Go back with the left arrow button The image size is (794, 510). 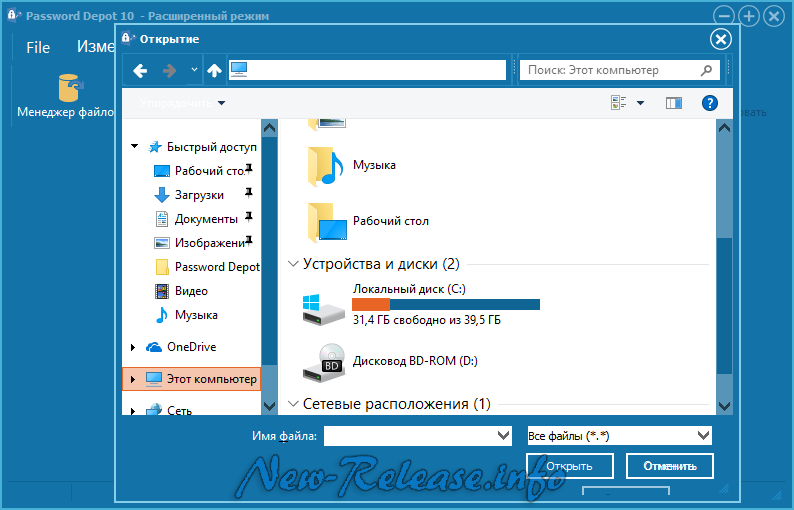[140, 70]
